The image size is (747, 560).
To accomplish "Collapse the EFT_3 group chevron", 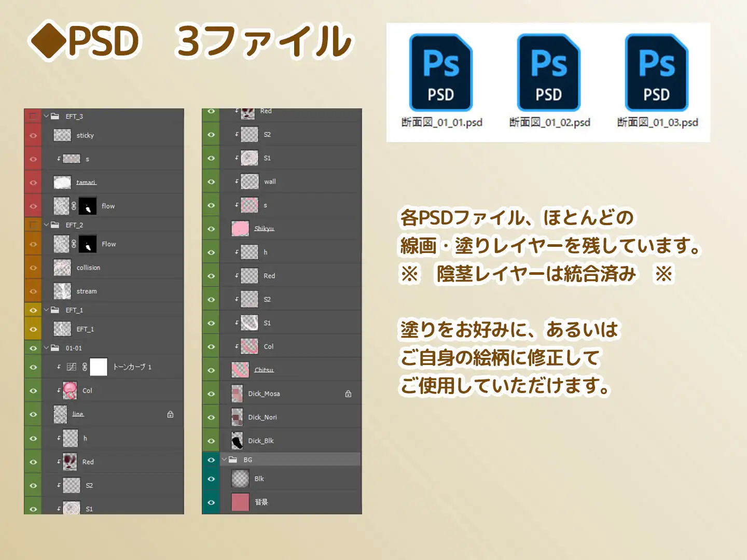I will click(x=46, y=116).
